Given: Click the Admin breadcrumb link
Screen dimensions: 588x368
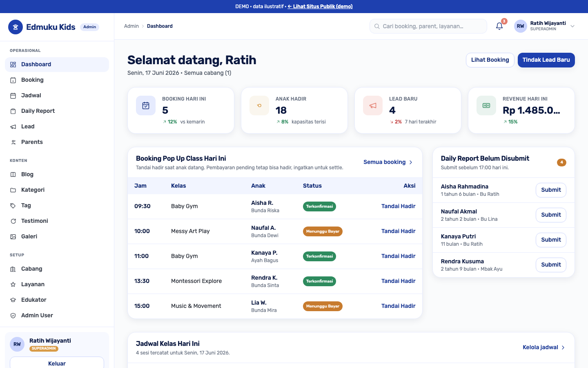Looking at the screenshot, I should point(131,26).
